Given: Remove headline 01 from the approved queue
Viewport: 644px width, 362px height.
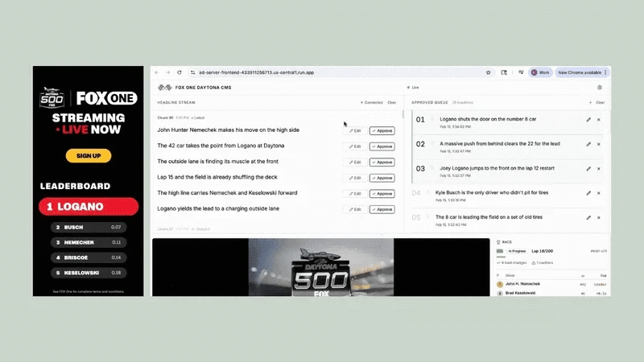Looking at the screenshot, I should [x=599, y=119].
